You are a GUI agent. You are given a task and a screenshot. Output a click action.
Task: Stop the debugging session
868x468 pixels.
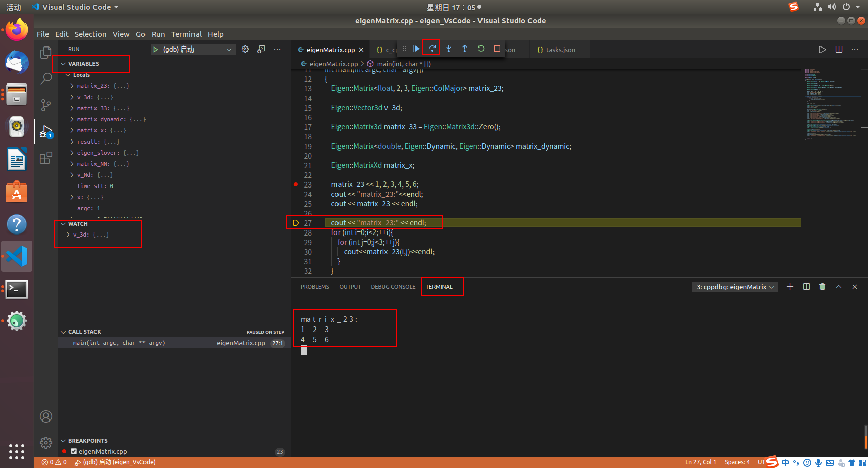click(x=497, y=49)
